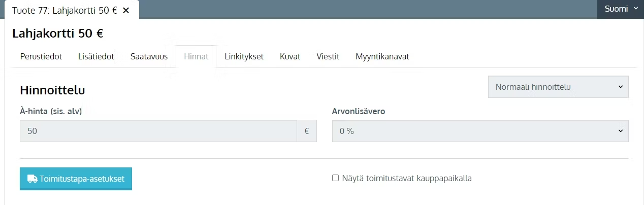Open the Linkitykset tab
The width and height of the screenshot is (644, 205).
coord(244,56)
